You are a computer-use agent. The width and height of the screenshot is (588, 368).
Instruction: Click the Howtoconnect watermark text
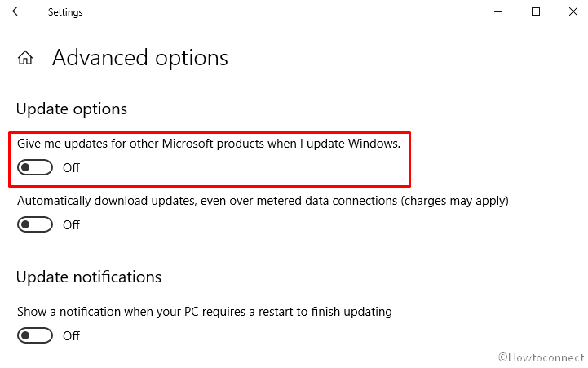pos(542,357)
